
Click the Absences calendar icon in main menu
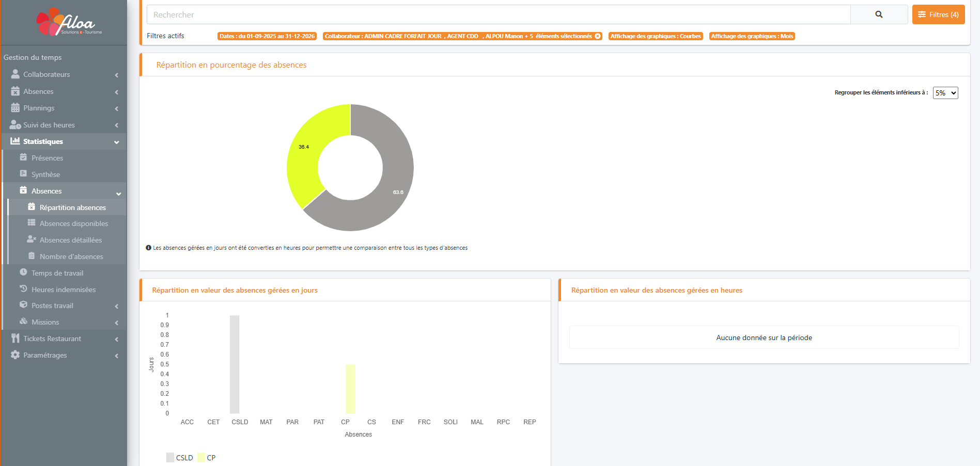pyautogui.click(x=15, y=91)
